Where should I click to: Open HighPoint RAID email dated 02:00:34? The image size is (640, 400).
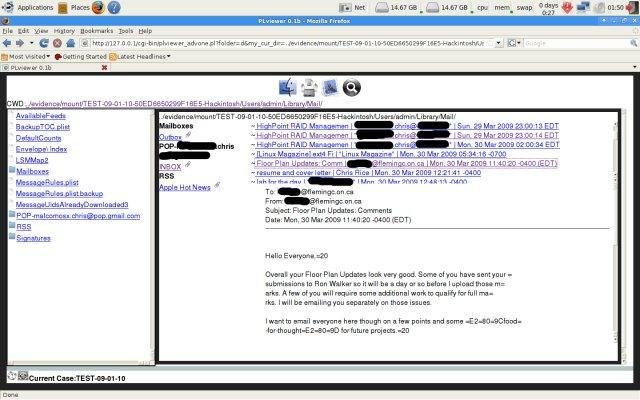pyautogui.click(x=408, y=144)
